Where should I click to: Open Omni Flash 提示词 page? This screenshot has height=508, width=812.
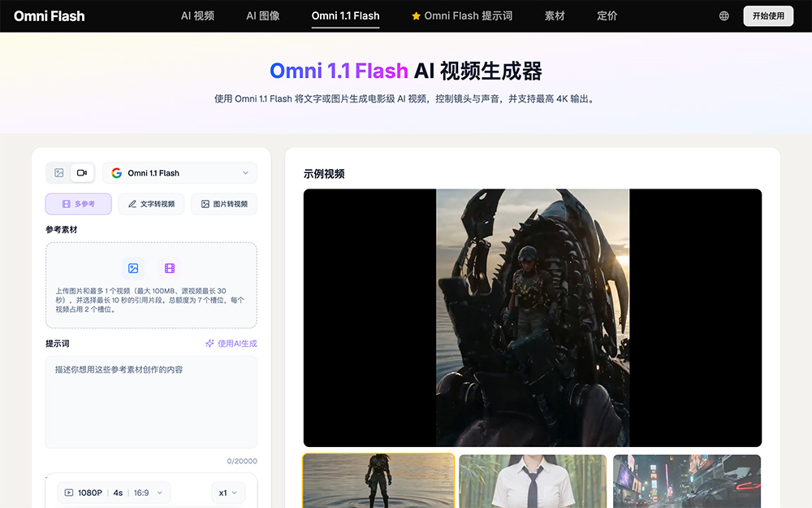pyautogui.click(x=469, y=16)
